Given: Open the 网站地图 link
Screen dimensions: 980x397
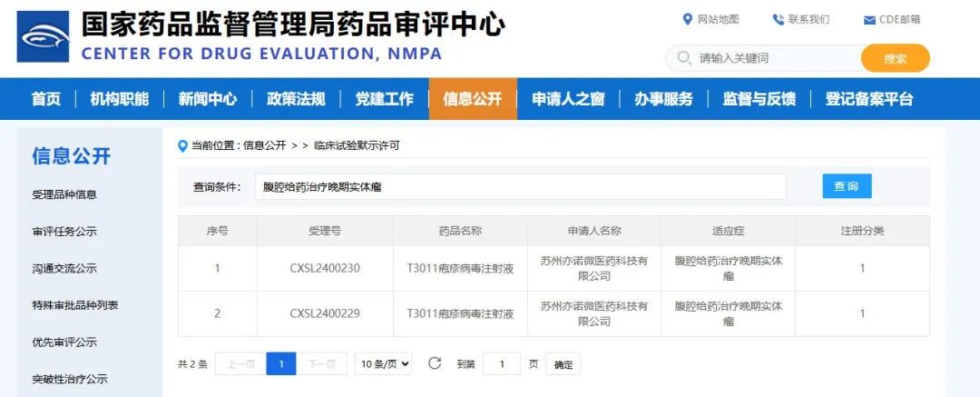Looking at the screenshot, I should click(x=718, y=19).
